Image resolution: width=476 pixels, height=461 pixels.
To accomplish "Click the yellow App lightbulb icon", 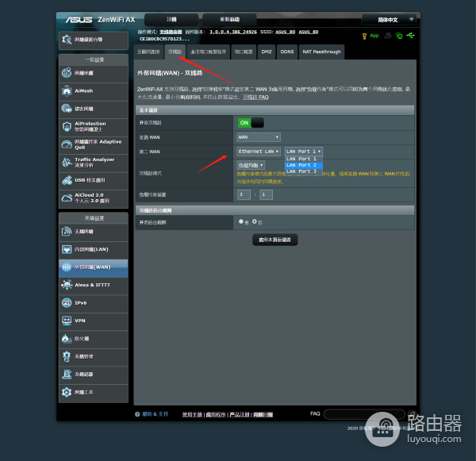I will click(364, 36).
